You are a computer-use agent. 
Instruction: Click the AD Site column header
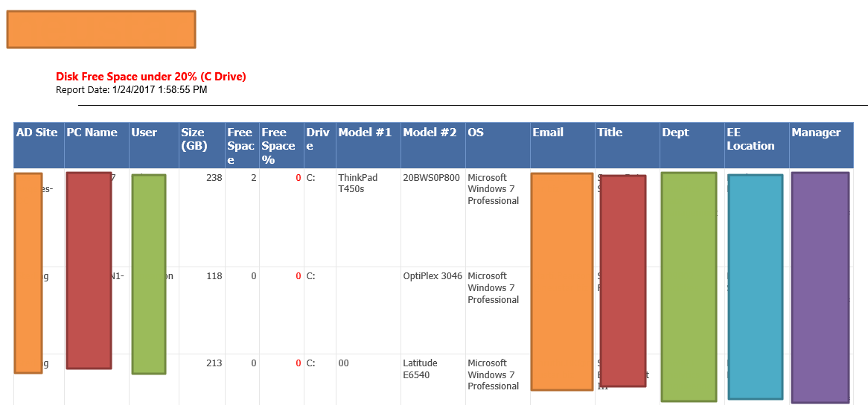point(37,133)
